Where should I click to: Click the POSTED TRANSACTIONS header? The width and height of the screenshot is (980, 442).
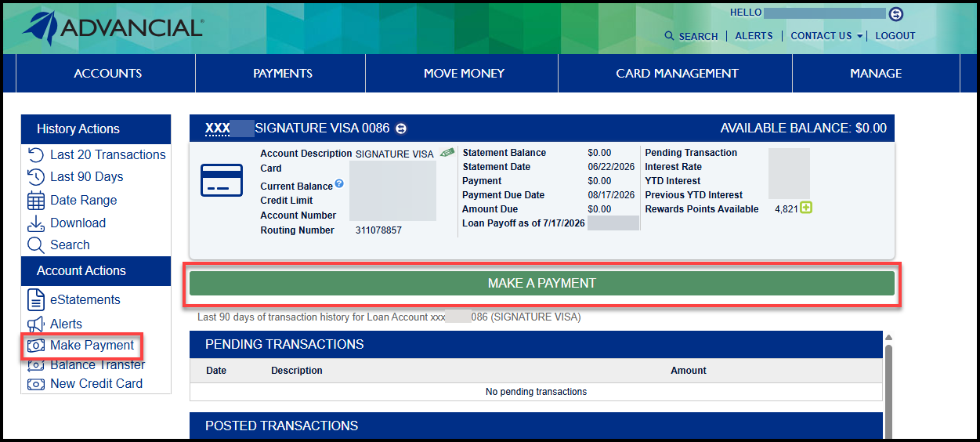[536, 426]
